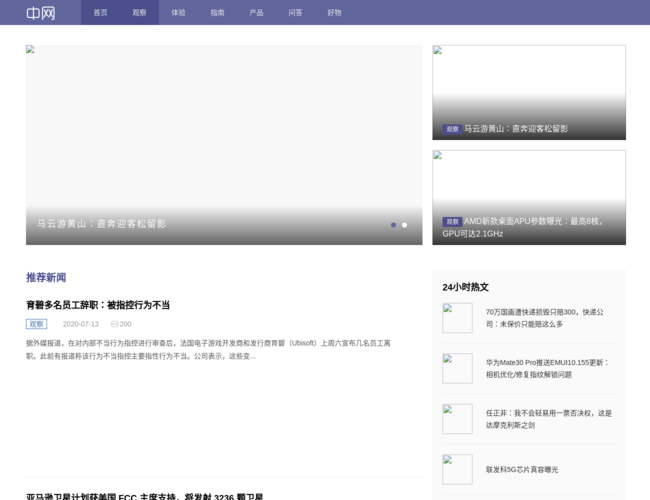Click the view count icon showing 200
This screenshot has height=500, width=650.
[115, 324]
